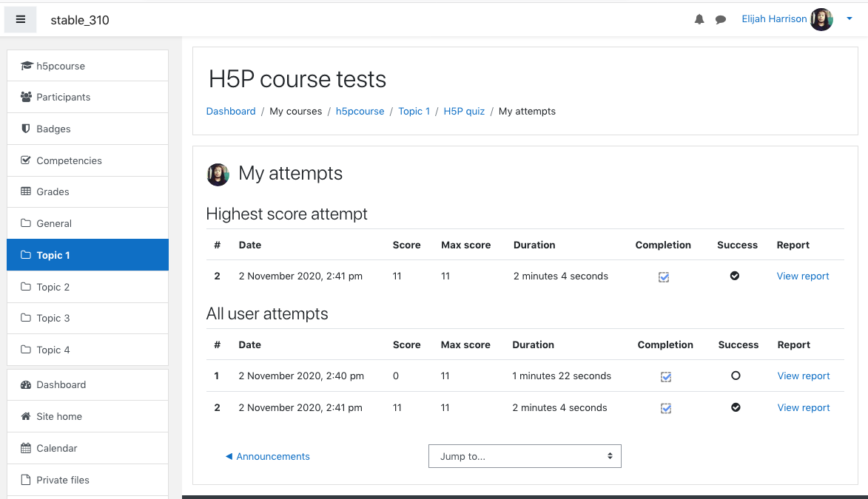Image resolution: width=868 pixels, height=499 pixels.
Task: Open the Jump to... dropdown
Action: click(525, 456)
